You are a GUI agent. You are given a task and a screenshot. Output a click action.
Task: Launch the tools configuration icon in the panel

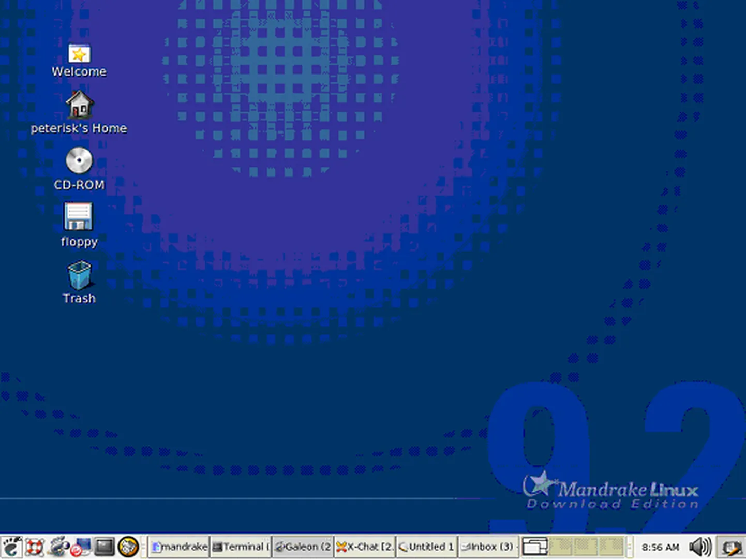click(58, 547)
